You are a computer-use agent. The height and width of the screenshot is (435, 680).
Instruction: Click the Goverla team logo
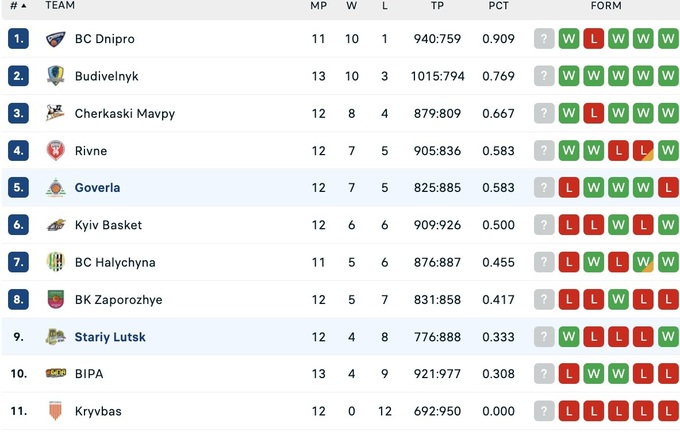tap(56, 188)
